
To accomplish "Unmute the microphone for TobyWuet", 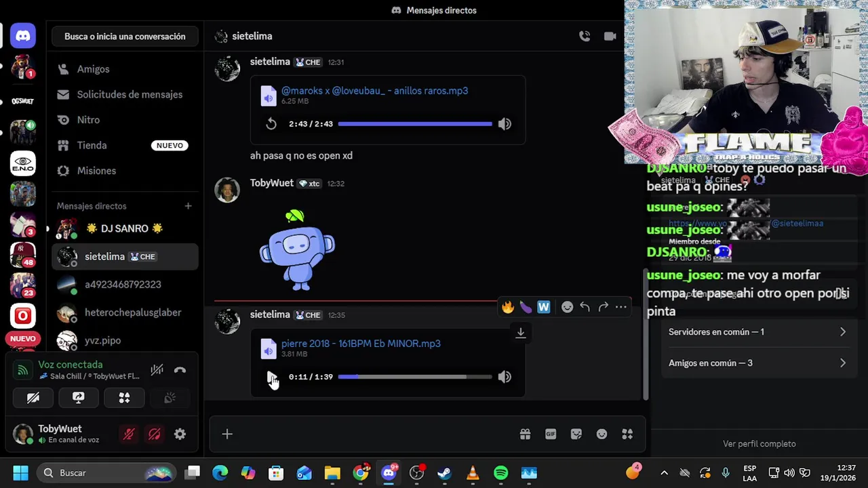I will (x=129, y=434).
